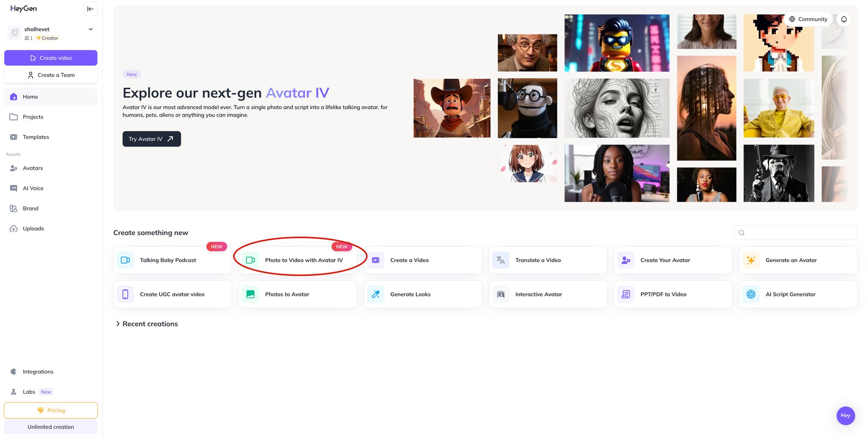Click the Try Avatar IV button

[151, 139]
